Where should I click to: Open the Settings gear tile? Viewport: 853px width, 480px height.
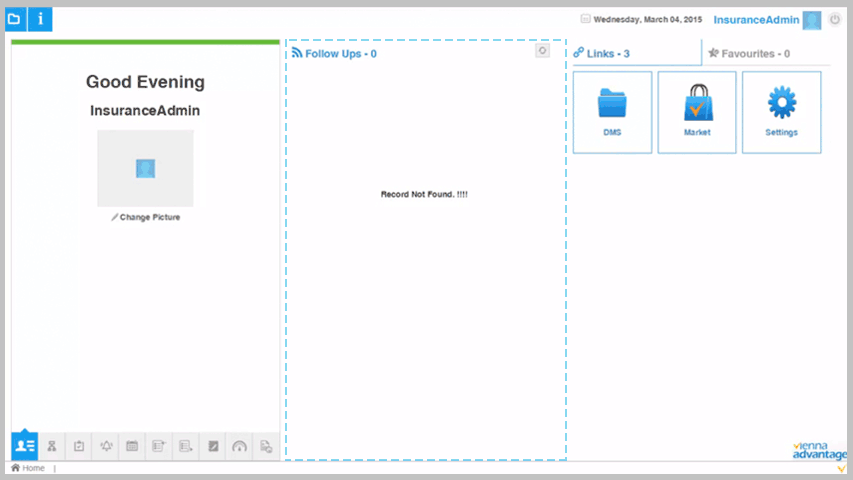click(x=782, y=112)
